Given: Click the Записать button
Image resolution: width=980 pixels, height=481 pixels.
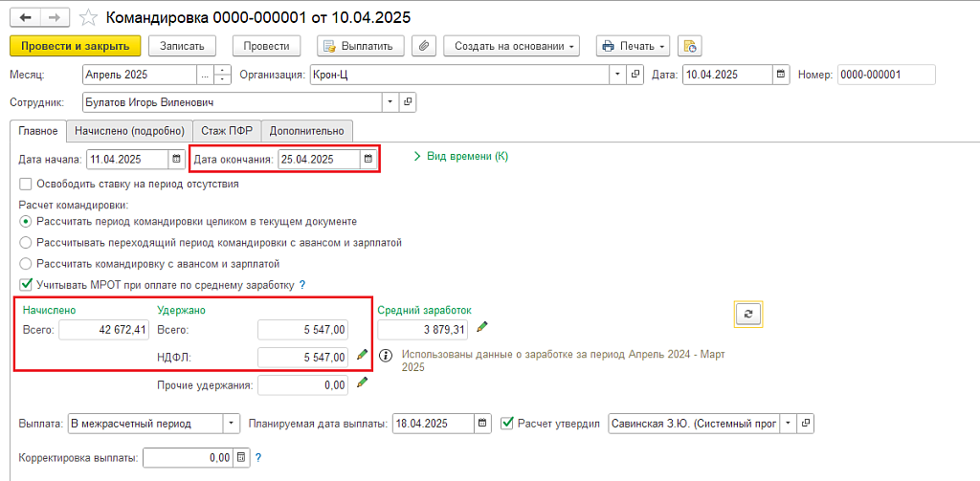Looking at the screenshot, I should [x=182, y=46].
